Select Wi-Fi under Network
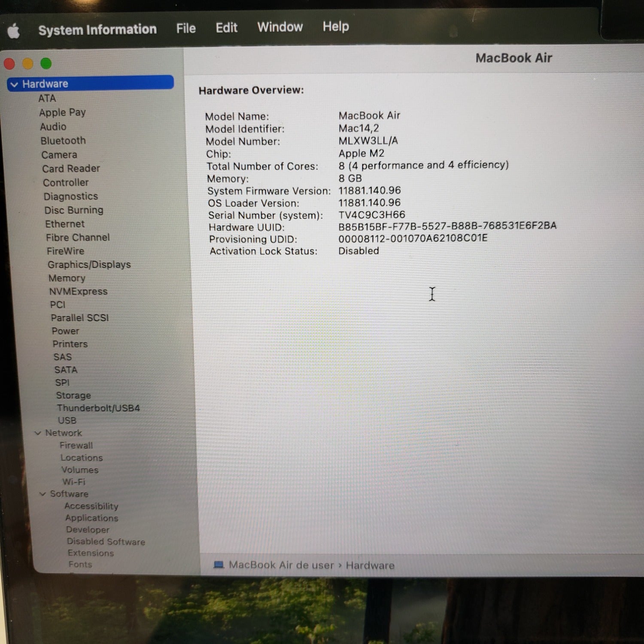The height and width of the screenshot is (644, 644). click(73, 482)
